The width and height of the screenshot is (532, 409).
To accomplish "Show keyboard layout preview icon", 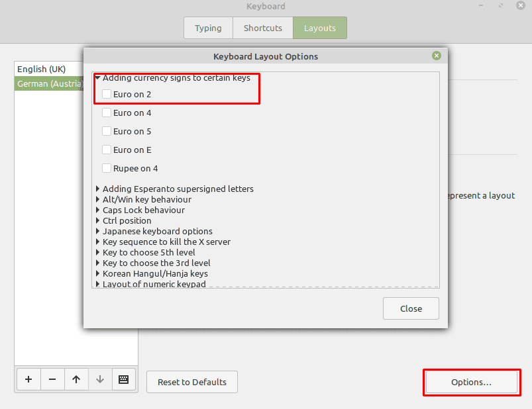I will pyautogui.click(x=123, y=379).
